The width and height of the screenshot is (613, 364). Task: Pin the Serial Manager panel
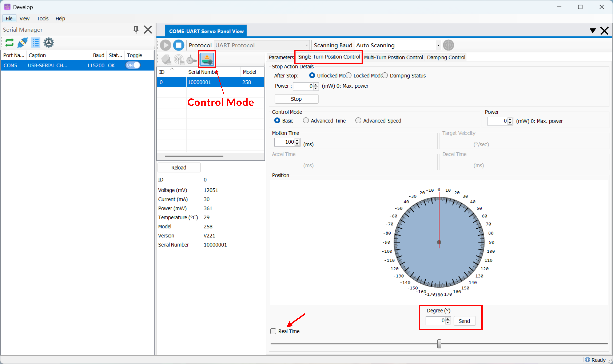click(136, 30)
